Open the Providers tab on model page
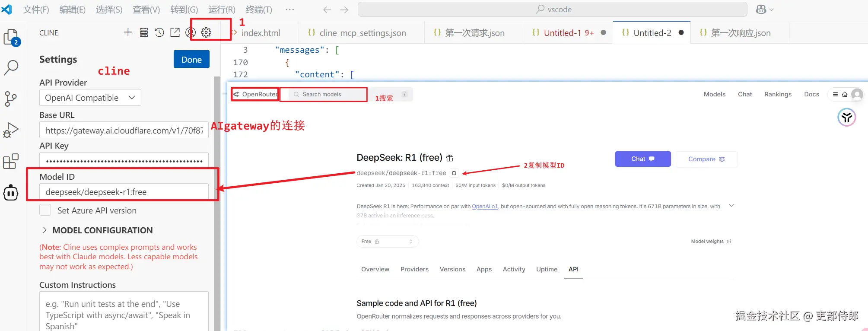 414,269
